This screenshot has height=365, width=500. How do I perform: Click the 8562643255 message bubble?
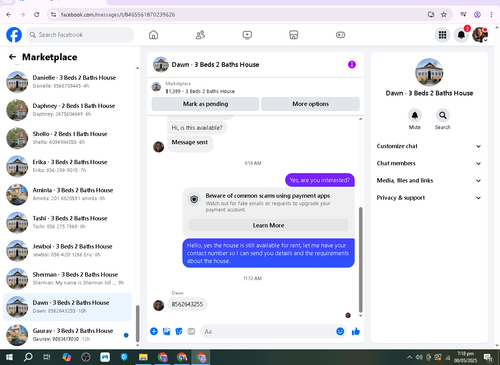click(x=187, y=304)
